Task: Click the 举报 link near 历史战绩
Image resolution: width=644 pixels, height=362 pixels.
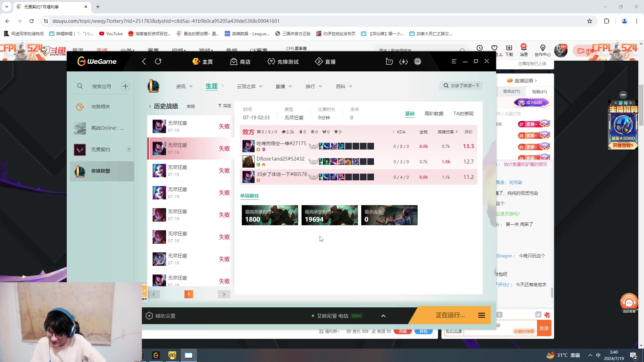Action: click(x=191, y=106)
